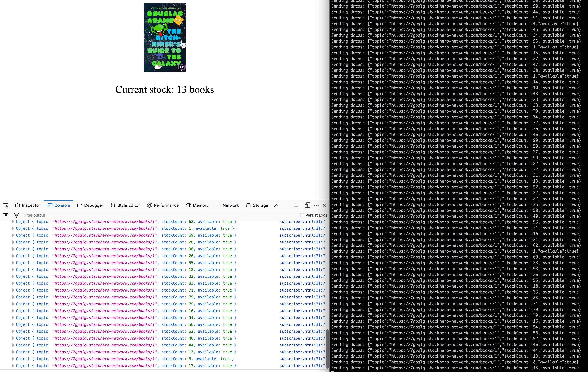The height and width of the screenshot is (372, 588).
Task: Enable Persist Logs checkbox
Action: click(302, 215)
